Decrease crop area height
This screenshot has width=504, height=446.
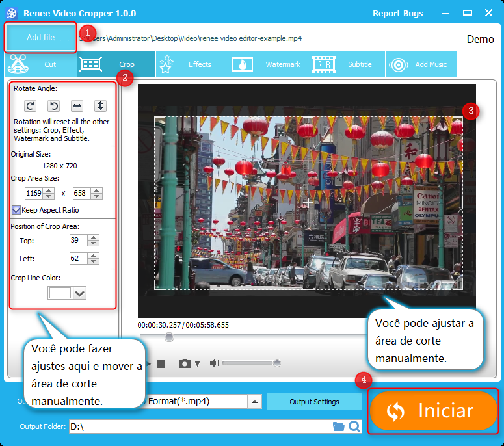click(96, 196)
